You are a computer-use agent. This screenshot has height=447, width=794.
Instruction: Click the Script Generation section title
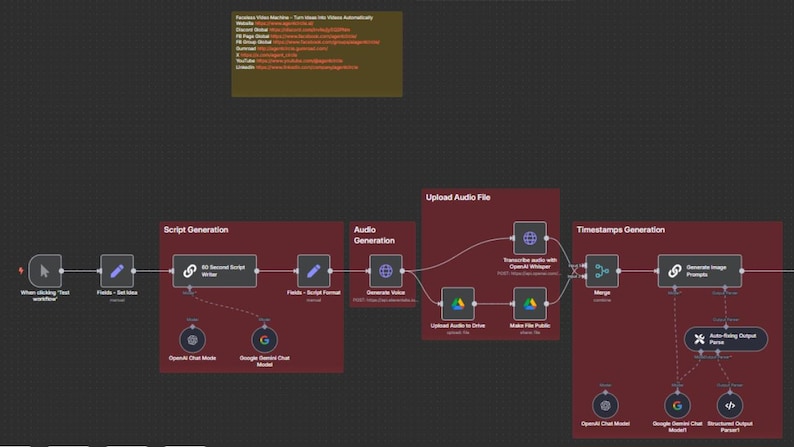196,230
